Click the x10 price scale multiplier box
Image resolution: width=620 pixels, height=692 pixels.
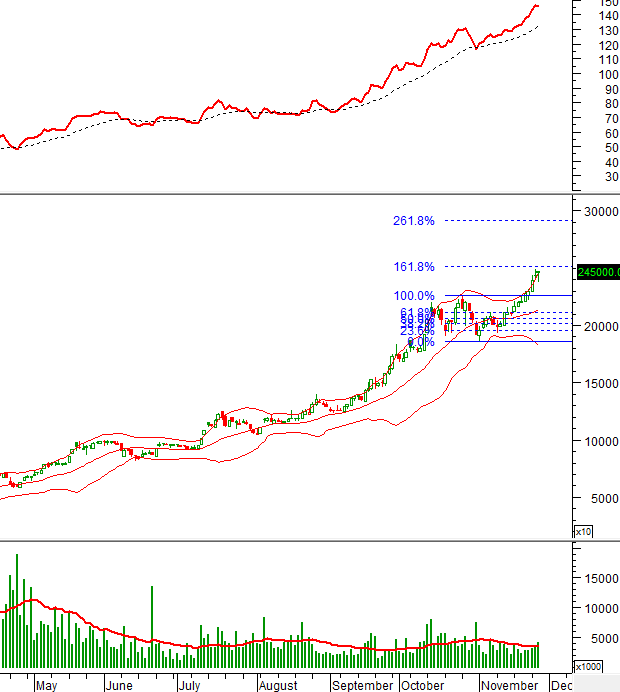point(582,531)
